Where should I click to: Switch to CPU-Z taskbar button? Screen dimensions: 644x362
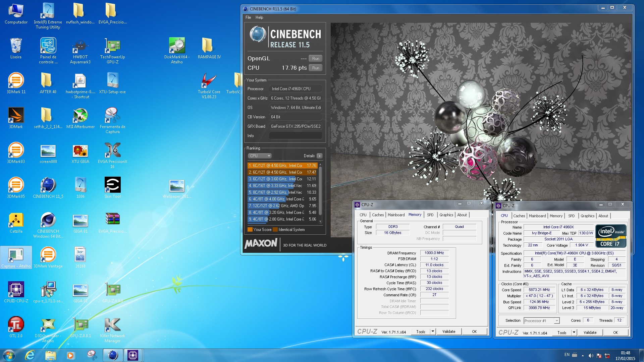coord(133,355)
